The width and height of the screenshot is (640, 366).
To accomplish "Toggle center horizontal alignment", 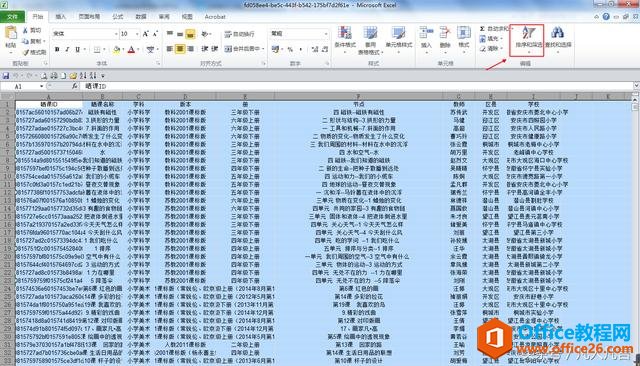I will pyautogui.click(x=180, y=49).
